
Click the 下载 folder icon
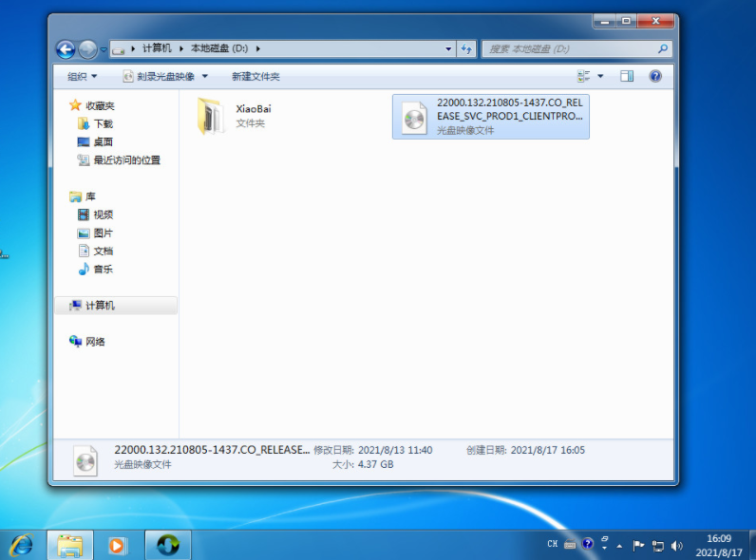click(x=84, y=123)
